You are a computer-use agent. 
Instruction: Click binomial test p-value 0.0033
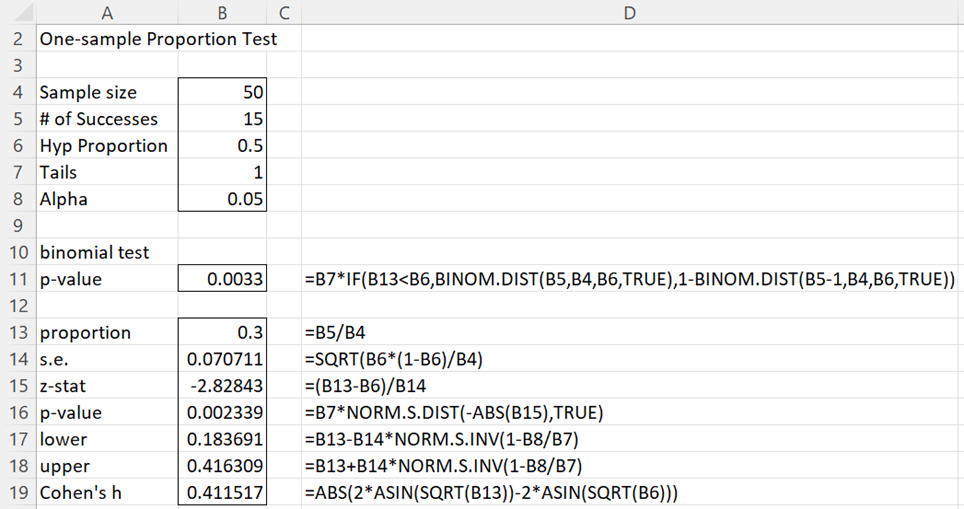tap(223, 278)
